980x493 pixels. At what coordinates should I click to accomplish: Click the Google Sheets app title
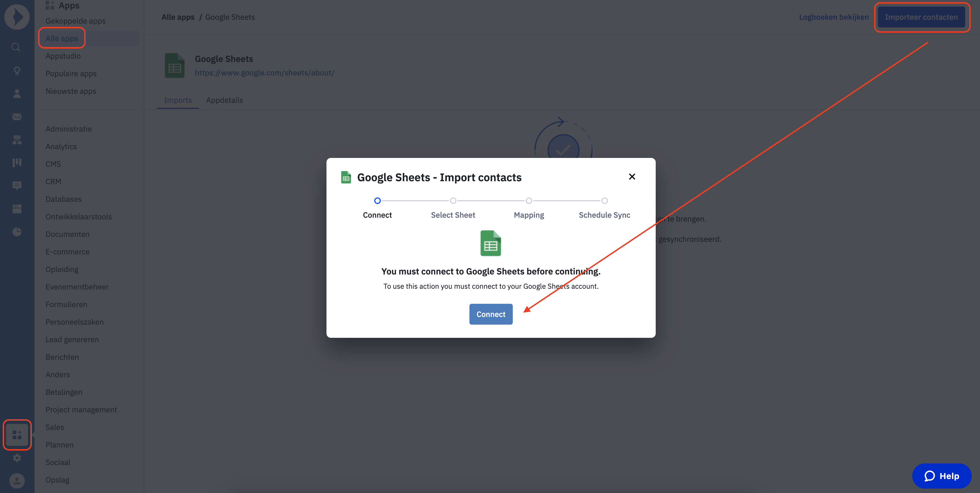coord(224,59)
